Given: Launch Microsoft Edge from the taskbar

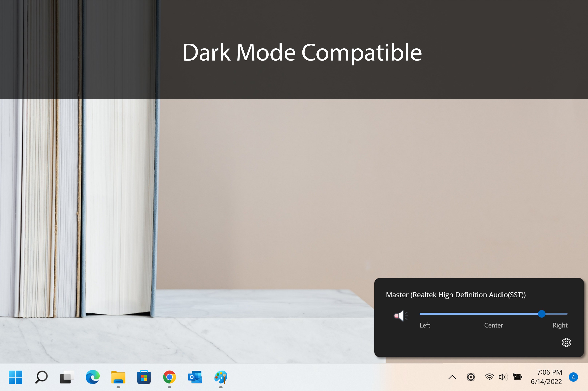Looking at the screenshot, I should click(x=93, y=377).
